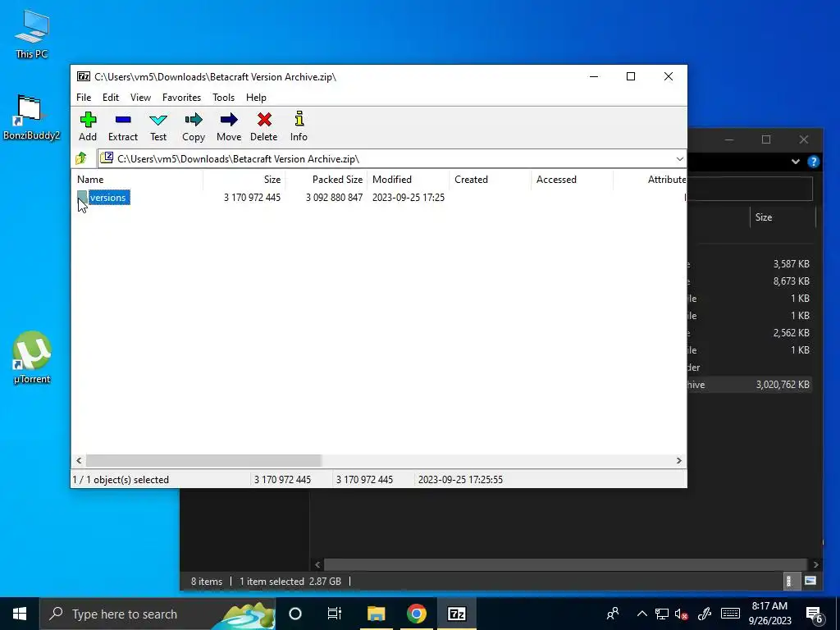The height and width of the screenshot is (630, 840).
Task: Select the BonziBuddy2 desktop shortcut
Action: [x=32, y=117]
